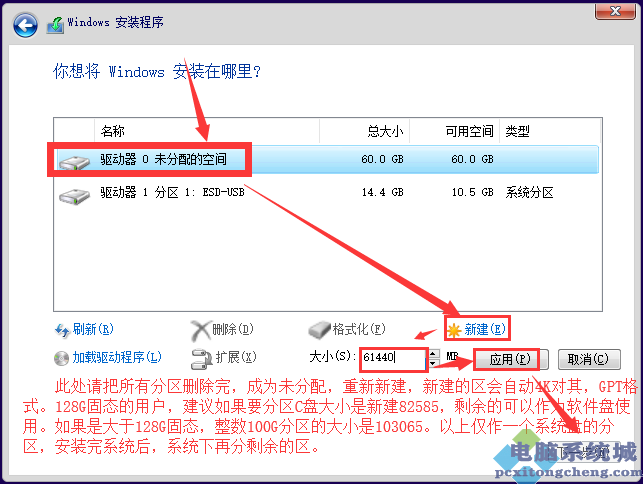The image size is (643, 484).
Task: Click the 60.0 GB total size cell
Action: (382, 159)
